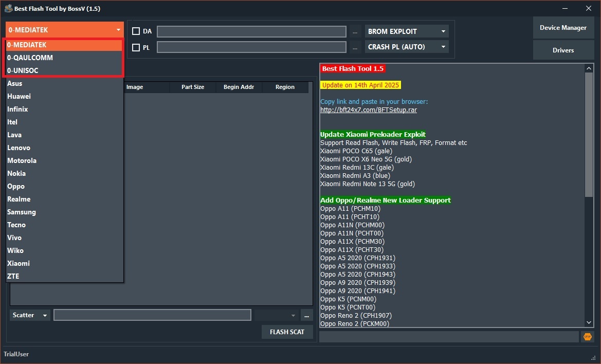
Task: Collapse the 0-MEDIATEK brand combo box
Action: pos(64,29)
